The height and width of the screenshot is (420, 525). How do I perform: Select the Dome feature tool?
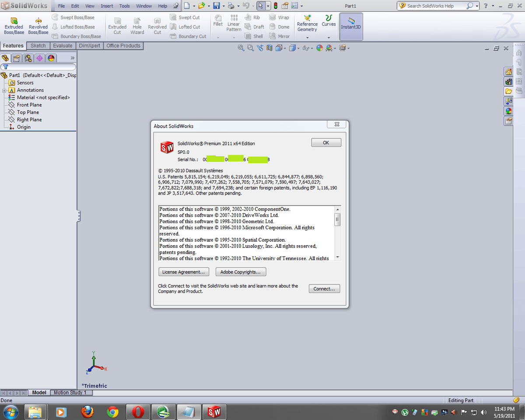pos(280,27)
